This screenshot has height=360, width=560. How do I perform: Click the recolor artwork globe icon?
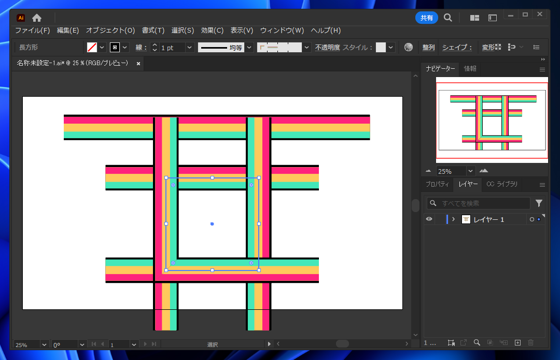point(408,47)
